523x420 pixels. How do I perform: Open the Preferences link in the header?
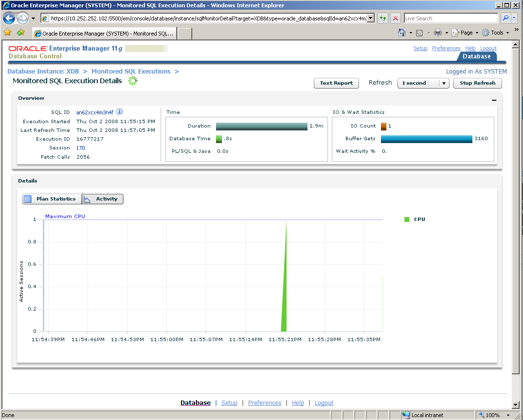[x=446, y=48]
